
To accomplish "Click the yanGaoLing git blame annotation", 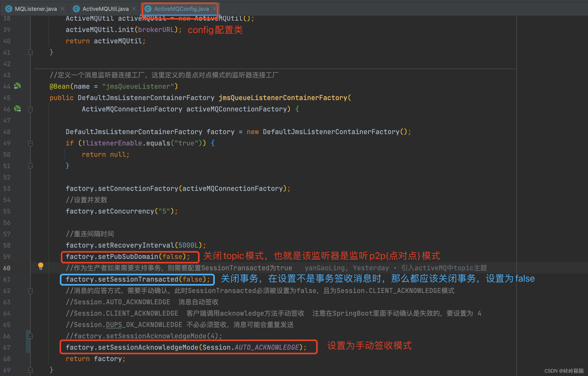I will pyautogui.click(x=396, y=268).
